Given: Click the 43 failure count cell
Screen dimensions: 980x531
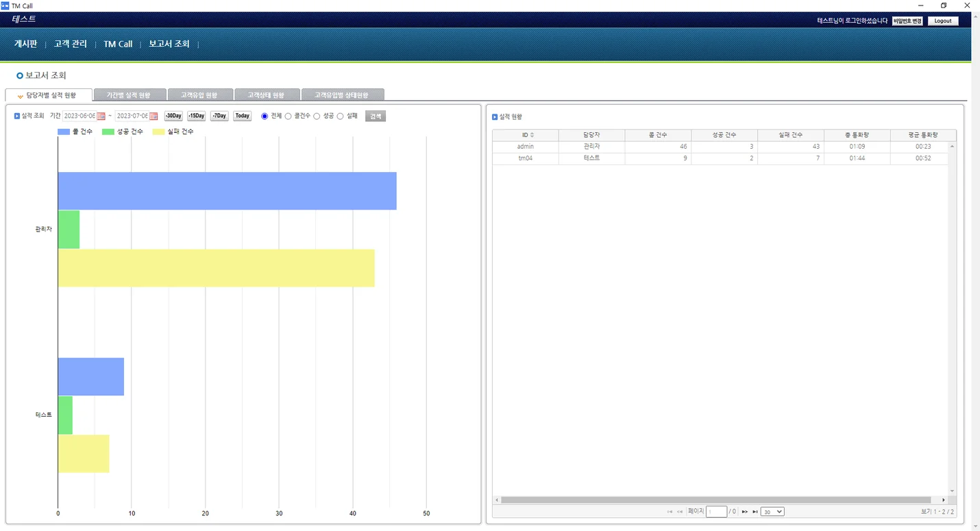Looking at the screenshot, I should pos(791,147).
